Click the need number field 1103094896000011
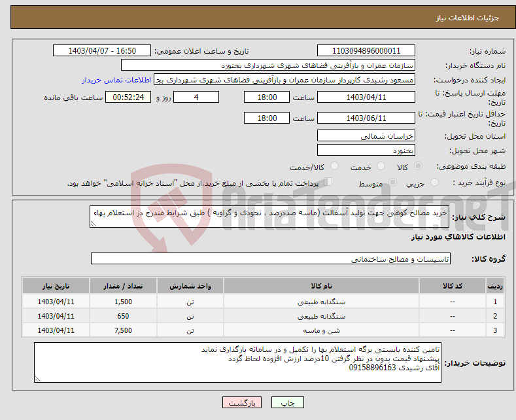 [366, 50]
